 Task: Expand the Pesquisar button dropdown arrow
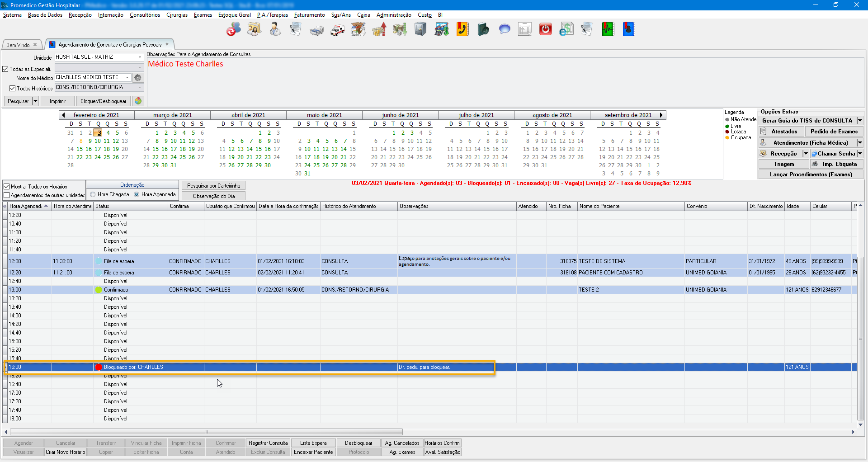pos(35,101)
